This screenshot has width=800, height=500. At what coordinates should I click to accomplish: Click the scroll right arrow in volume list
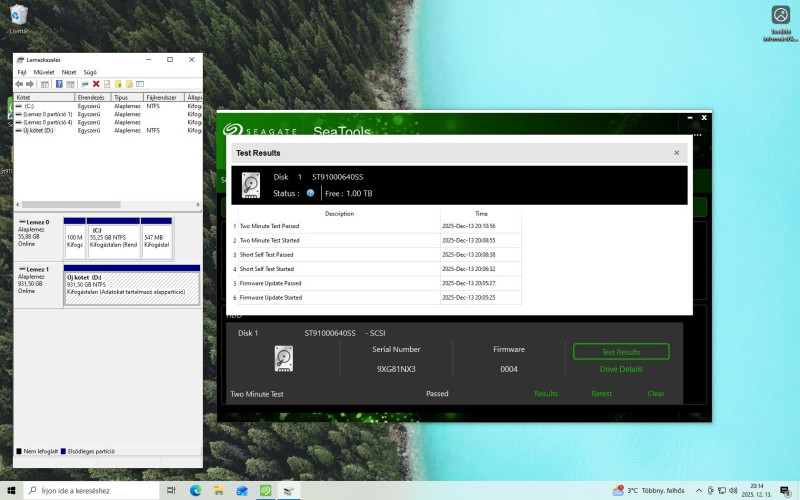198,205
